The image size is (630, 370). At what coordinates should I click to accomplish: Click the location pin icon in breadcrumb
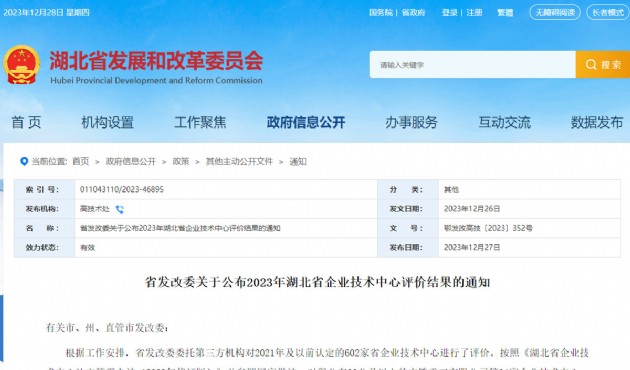tap(24, 161)
